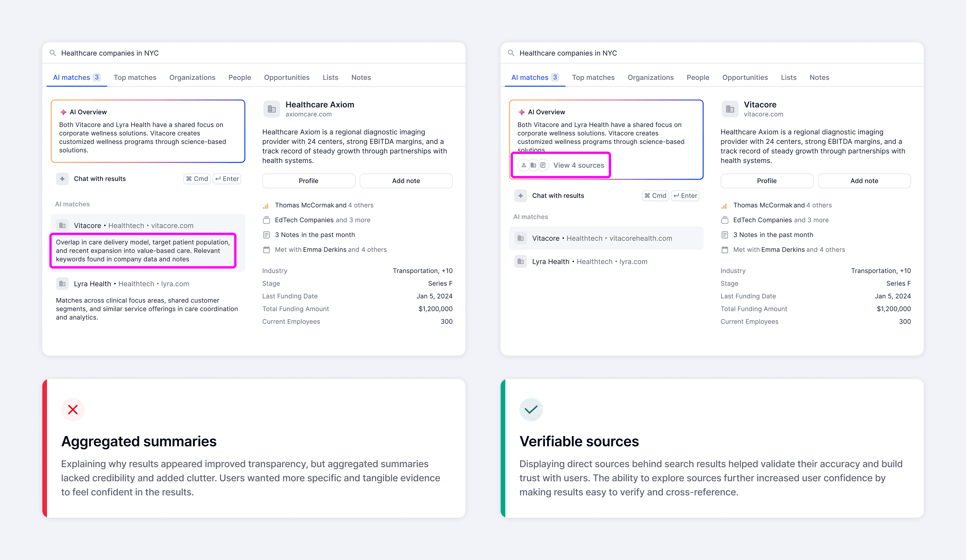Click the list icon beside EdTech Companies in the left mockup
The image size is (966, 560).
pyautogui.click(x=266, y=220)
